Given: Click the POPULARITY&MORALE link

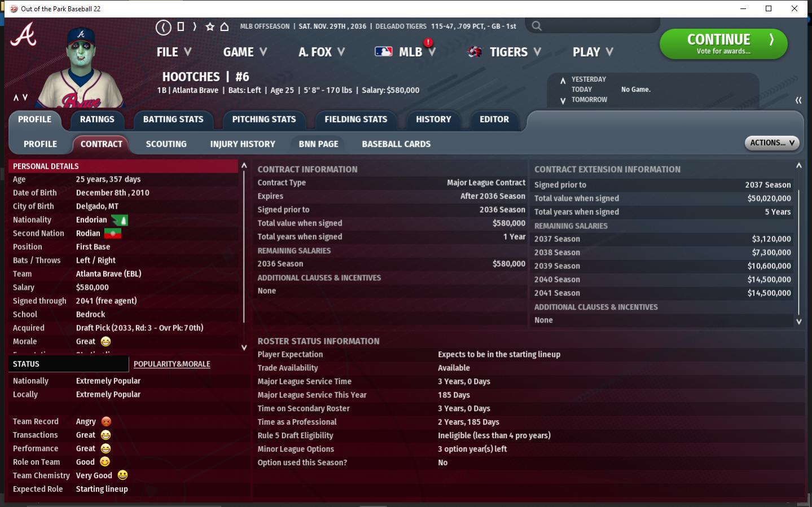Looking at the screenshot, I should [172, 364].
